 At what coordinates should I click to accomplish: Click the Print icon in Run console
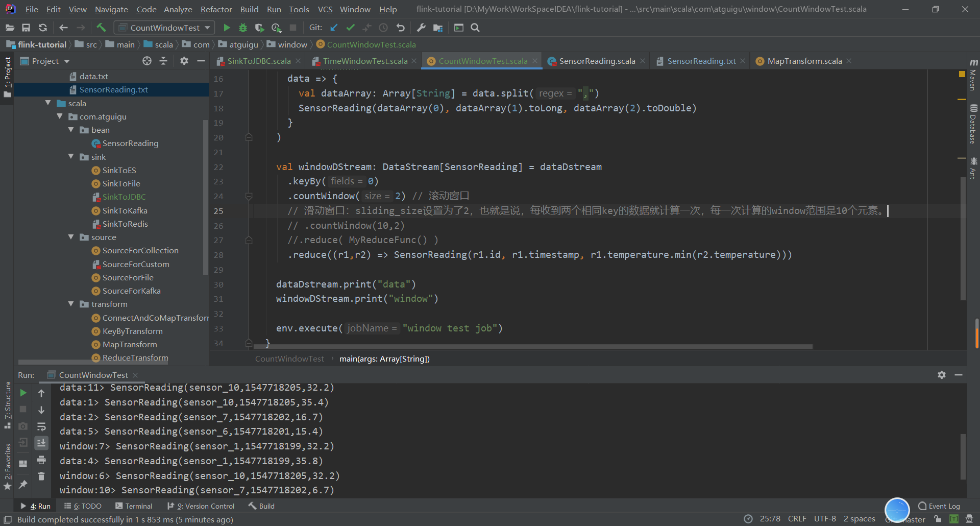[x=41, y=460]
